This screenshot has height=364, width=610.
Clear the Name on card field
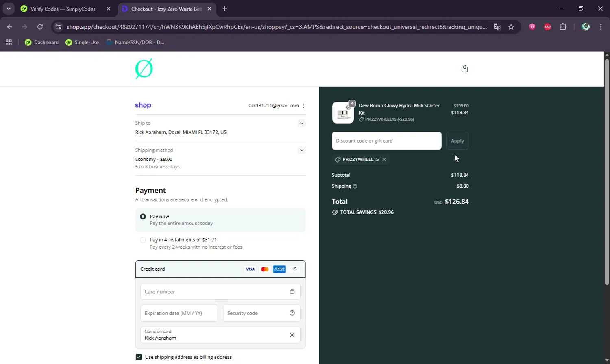(292, 335)
